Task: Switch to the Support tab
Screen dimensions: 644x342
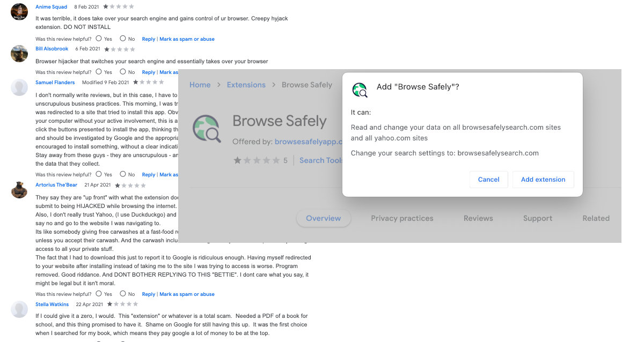Action: coord(537,218)
